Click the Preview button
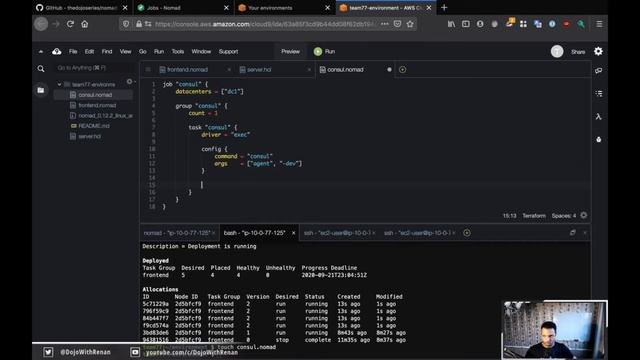Viewport: 640px width, 360px height. tap(290, 51)
